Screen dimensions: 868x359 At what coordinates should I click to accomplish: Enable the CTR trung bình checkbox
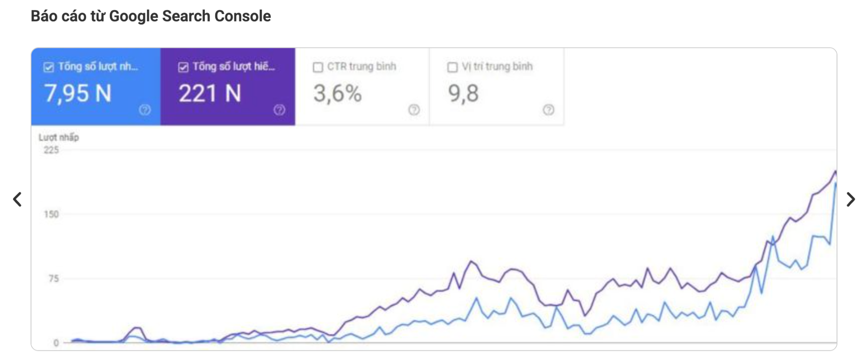[318, 67]
